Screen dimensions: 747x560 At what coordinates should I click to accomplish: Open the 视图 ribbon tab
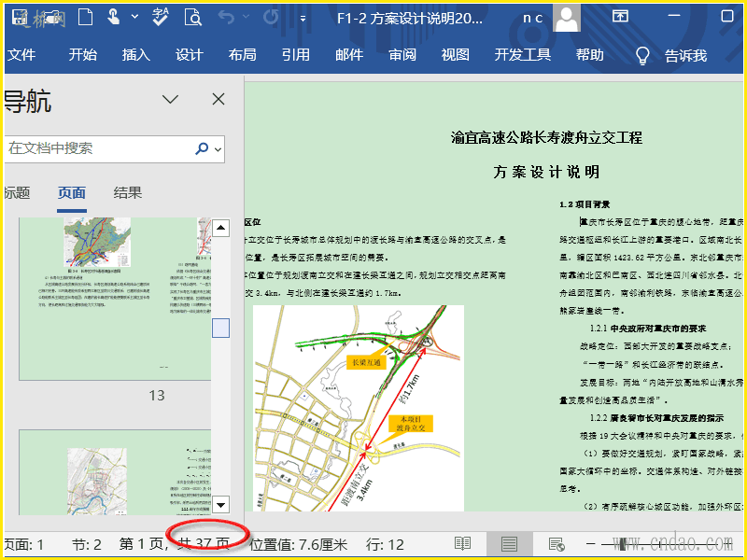(456, 55)
